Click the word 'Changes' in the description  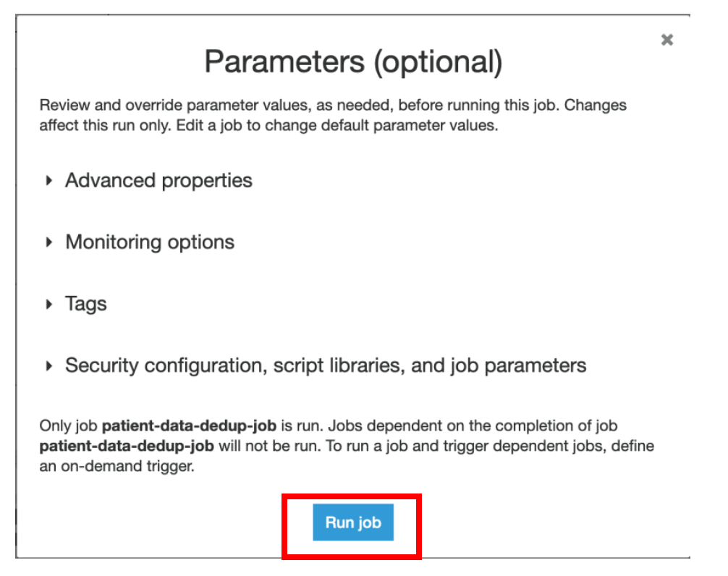click(x=596, y=106)
